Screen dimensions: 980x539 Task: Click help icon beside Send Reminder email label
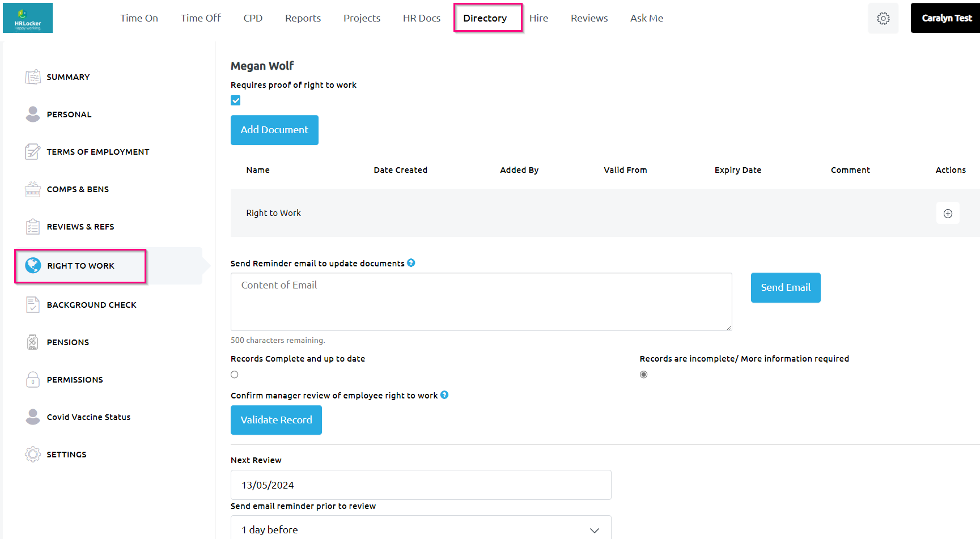[411, 263]
